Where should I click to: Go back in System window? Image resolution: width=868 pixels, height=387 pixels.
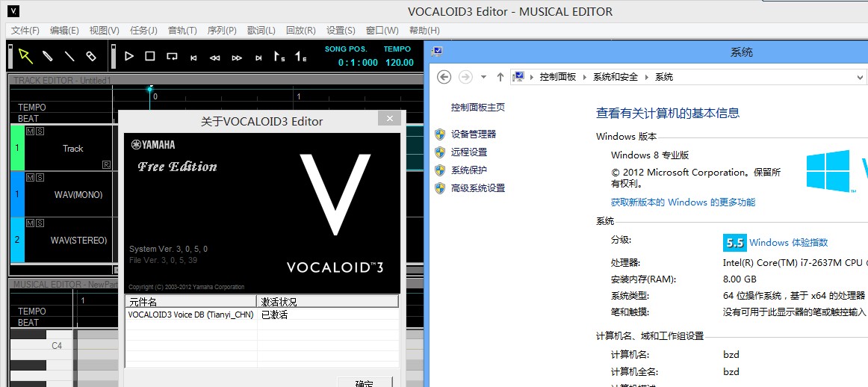[444, 77]
